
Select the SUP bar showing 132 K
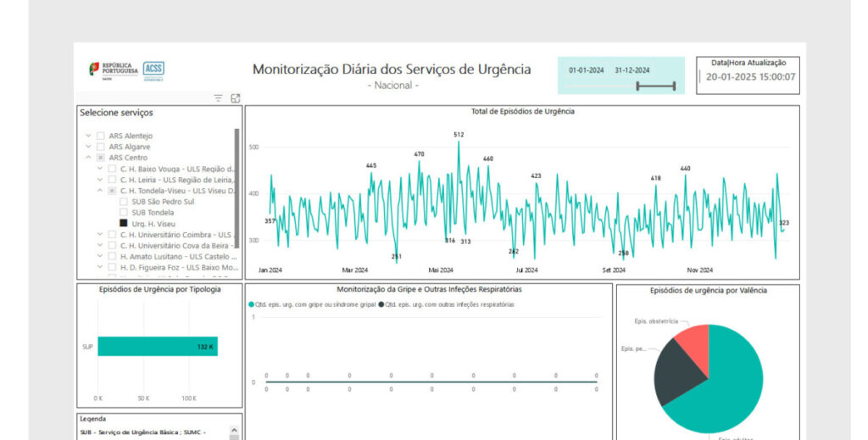pos(158,347)
